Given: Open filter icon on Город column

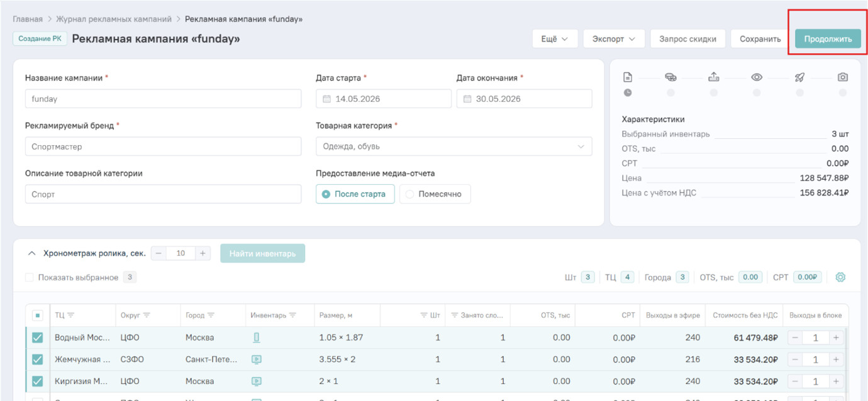Looking at the screenshot, I should [x=211, y=315].
